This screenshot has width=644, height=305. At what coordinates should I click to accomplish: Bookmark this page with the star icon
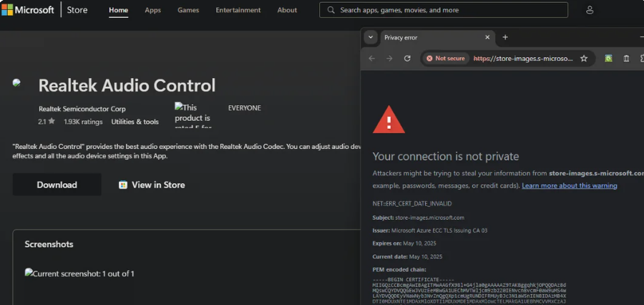584,59
